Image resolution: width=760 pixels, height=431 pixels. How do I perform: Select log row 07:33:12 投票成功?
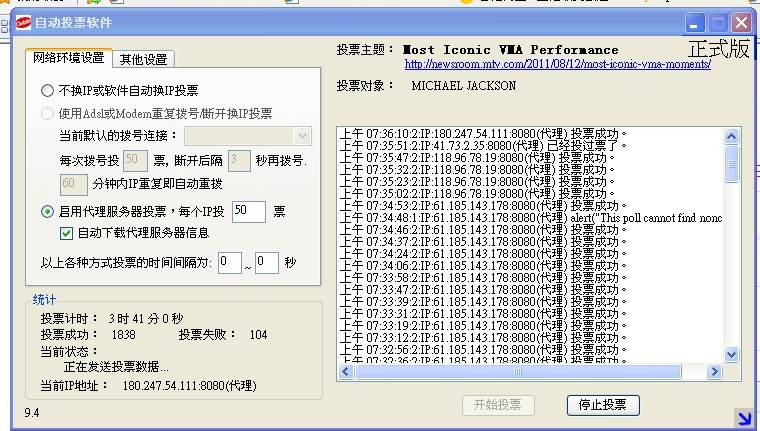[x=483, y=337]
